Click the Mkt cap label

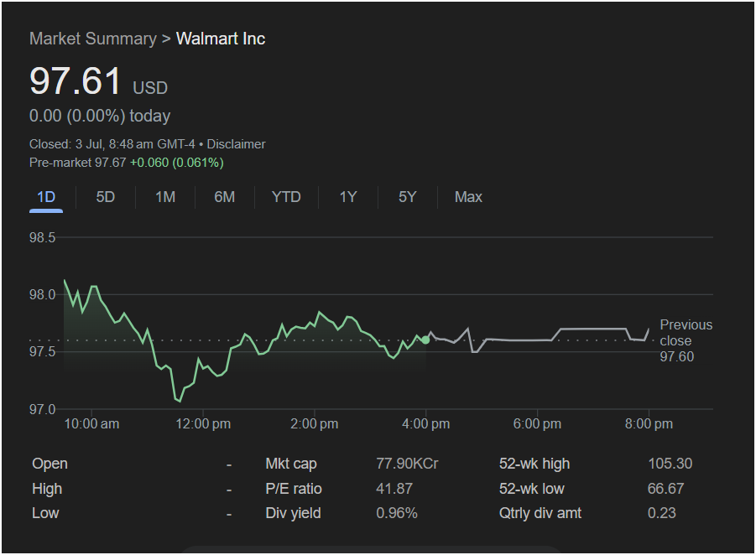(290, 464)
